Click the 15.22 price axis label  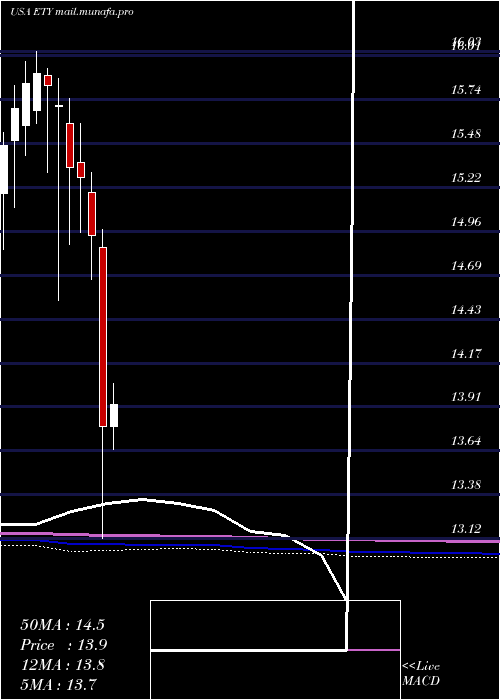[466, 178]
